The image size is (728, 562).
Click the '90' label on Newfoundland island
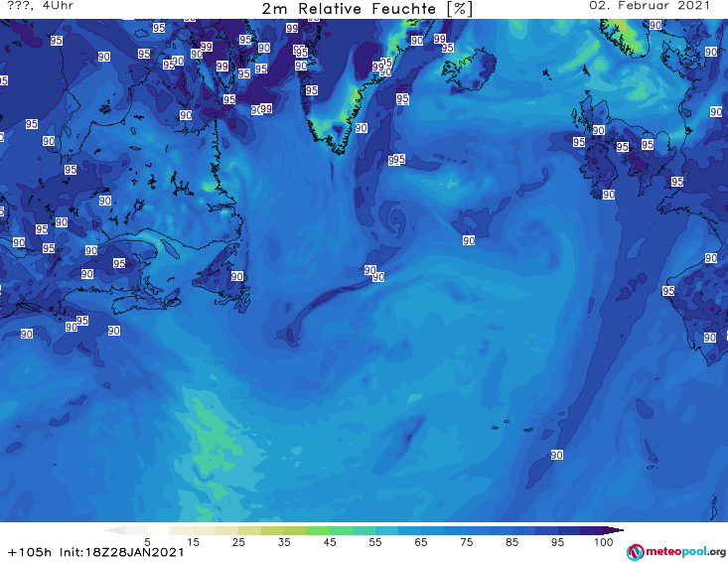tap(237, 276)
